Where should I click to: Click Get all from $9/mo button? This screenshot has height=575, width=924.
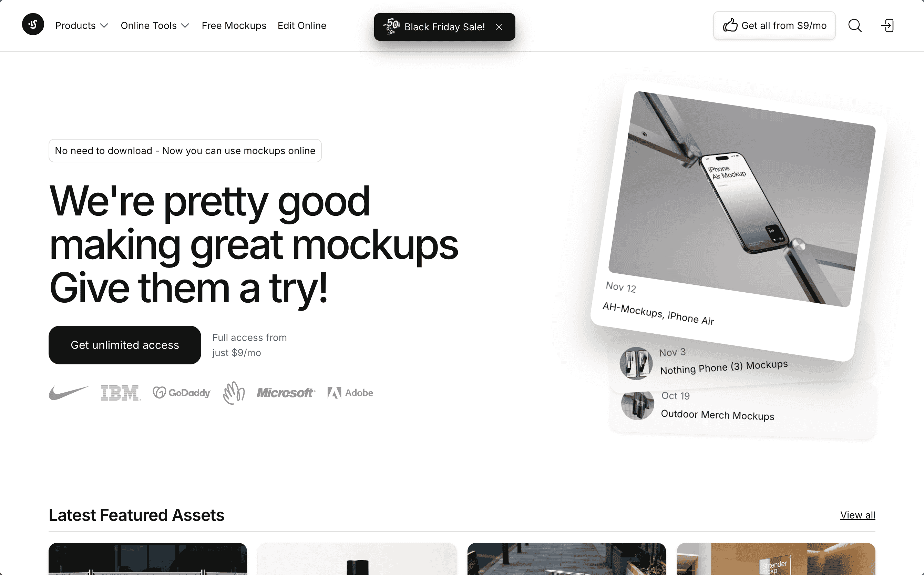tap(774, 26)
